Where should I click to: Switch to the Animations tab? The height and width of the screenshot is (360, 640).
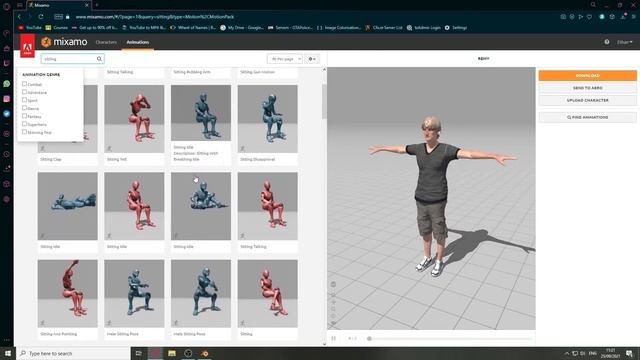(138, 42)
